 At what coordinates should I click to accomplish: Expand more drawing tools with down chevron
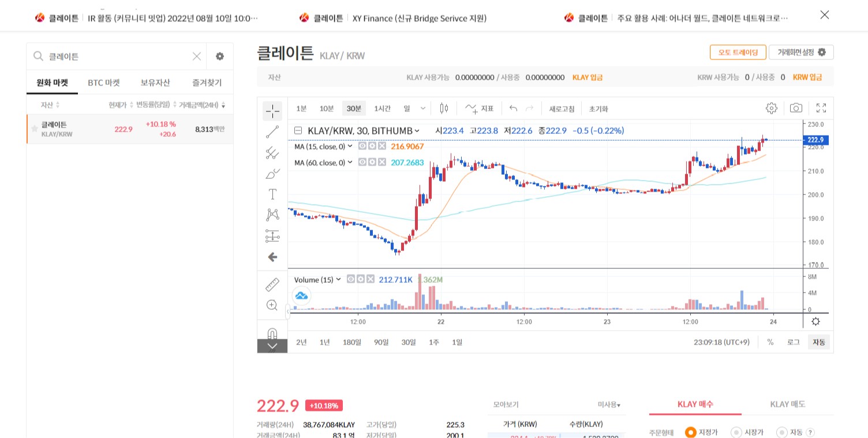pos(272,346)
